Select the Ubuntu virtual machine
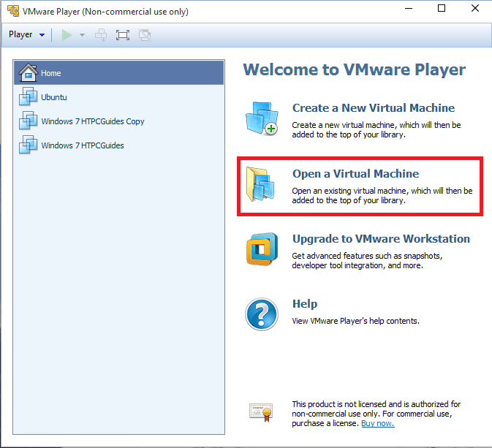Image resolution: width=492 pixels, height=448 pixels. pos(53,97)
